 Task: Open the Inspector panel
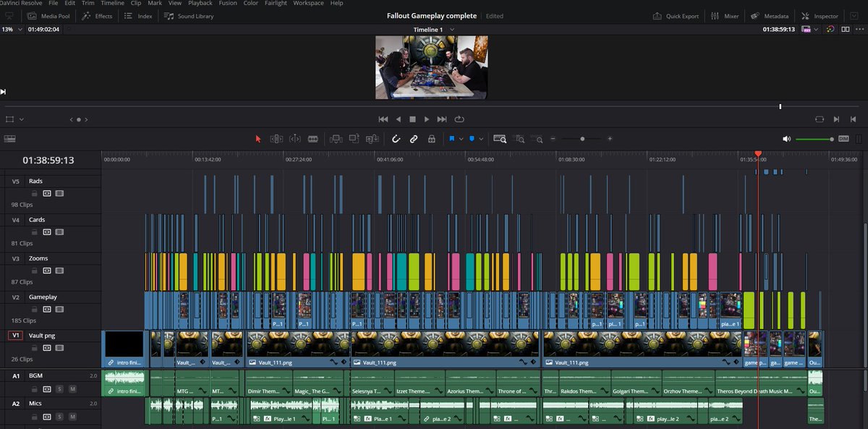pyautogui.click(x=820, y=16)
